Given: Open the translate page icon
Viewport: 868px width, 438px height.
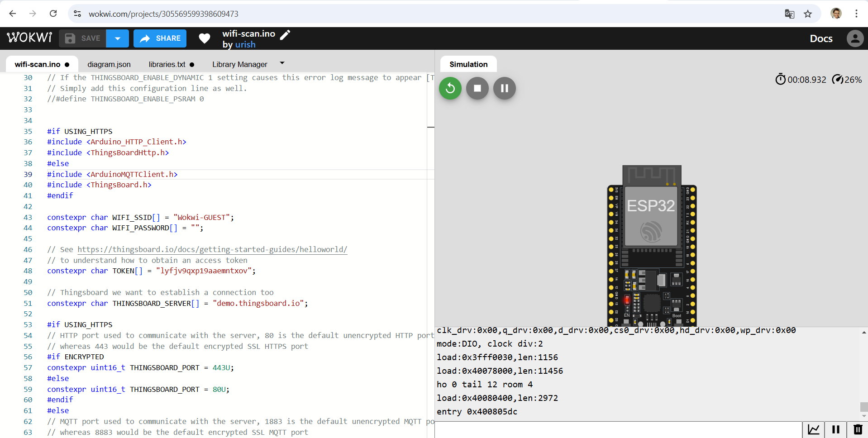Looking at the screenshot, I should click(x=789, y=14).
